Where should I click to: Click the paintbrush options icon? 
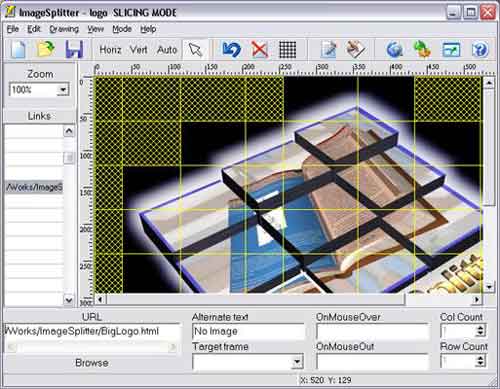click(x=356, y=49)
